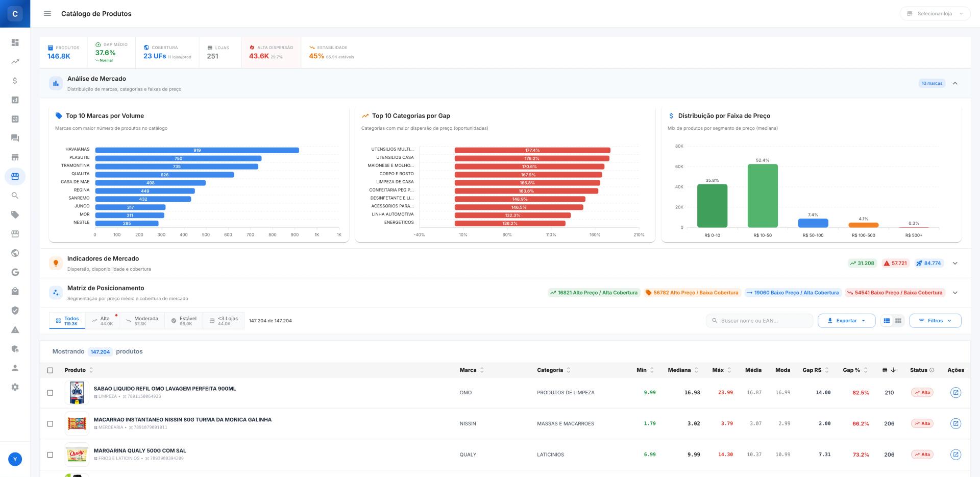Open the warning triangle alerts icon
Image resolution: width=980 pixels, height=477 pixels.
(15, 330)
